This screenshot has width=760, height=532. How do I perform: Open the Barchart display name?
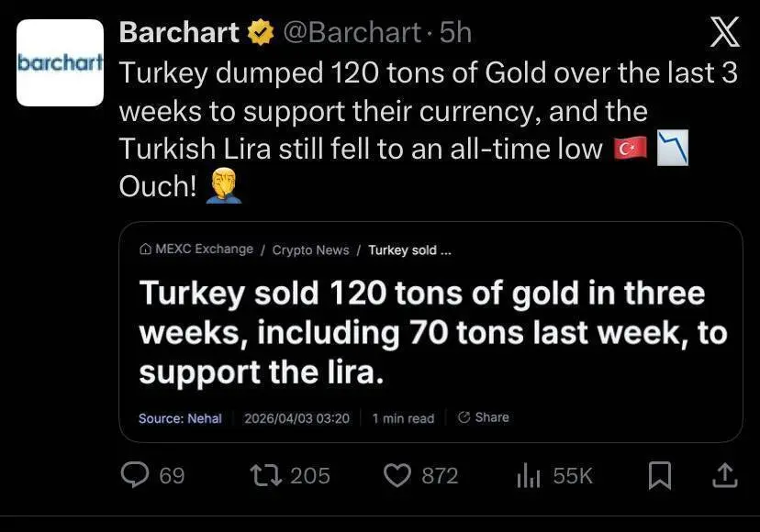[x=182, y=34]
